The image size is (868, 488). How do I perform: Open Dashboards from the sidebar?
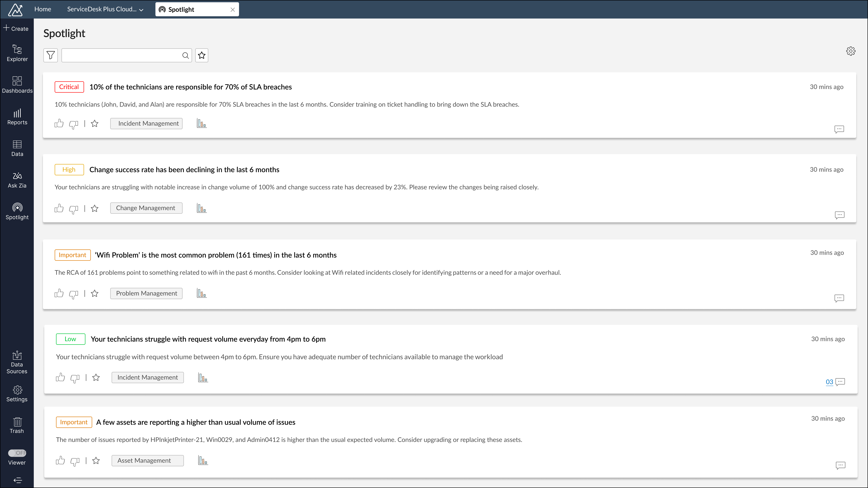click(17, 85)
